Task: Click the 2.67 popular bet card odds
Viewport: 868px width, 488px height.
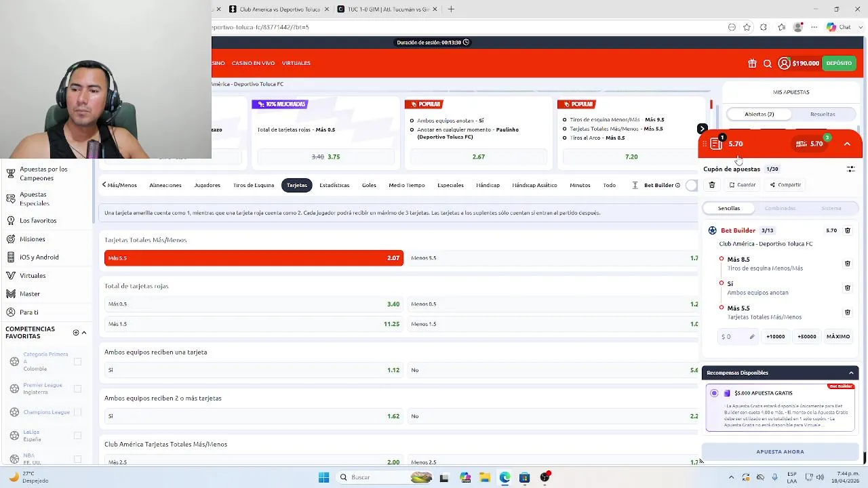Action: [x=479, y=157]
